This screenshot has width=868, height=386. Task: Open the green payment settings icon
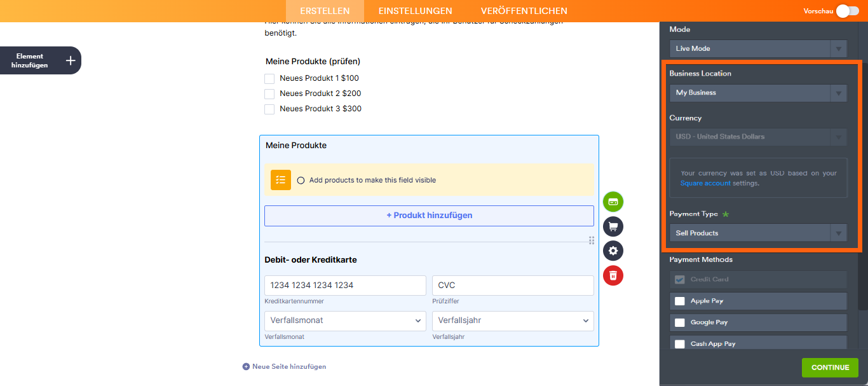pos(613,202)
